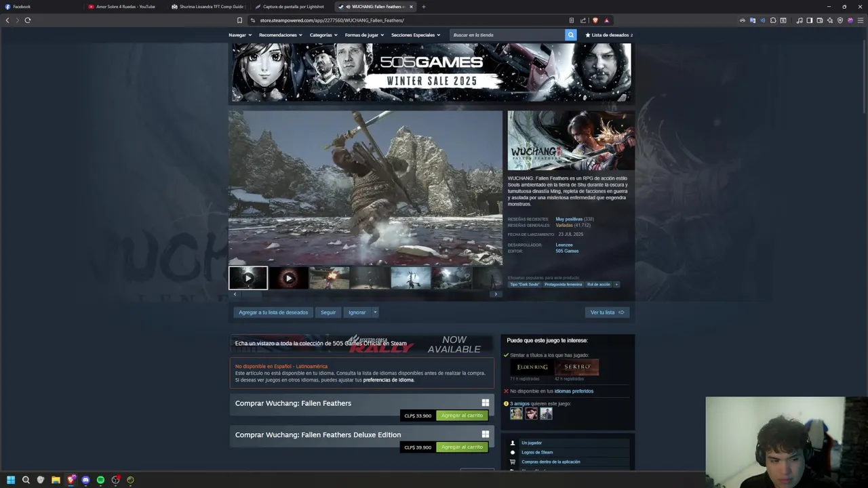Play the second trailer thumbnail
Image resolution: width=868 pixels, height=488 pixels.
[x=288, y=278]
